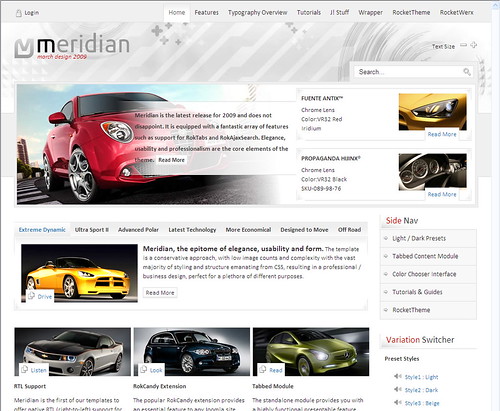
Task: Click Read More under Fuente Antix
Action: click(x=442, y=134)
